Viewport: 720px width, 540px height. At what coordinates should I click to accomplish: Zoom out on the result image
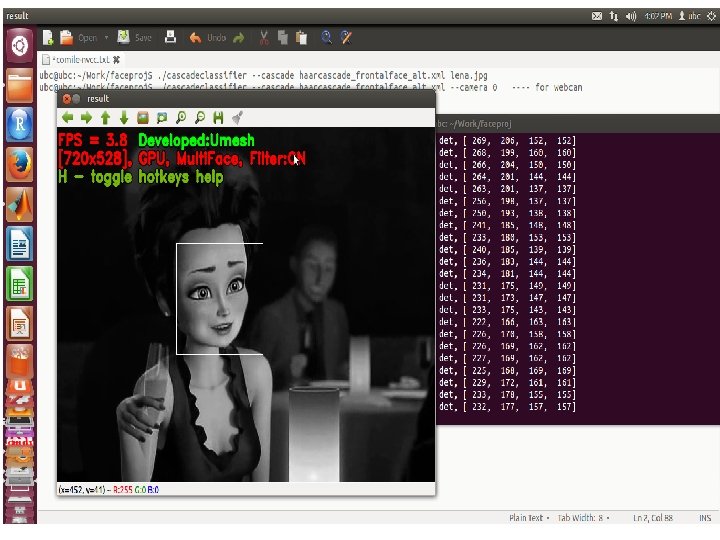tap(200, 118)
